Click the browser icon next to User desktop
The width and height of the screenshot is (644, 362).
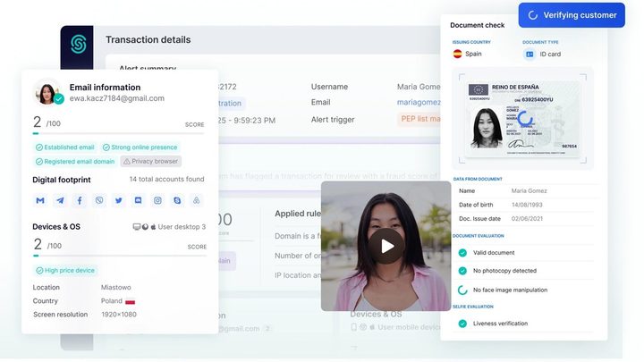point(145,226)
